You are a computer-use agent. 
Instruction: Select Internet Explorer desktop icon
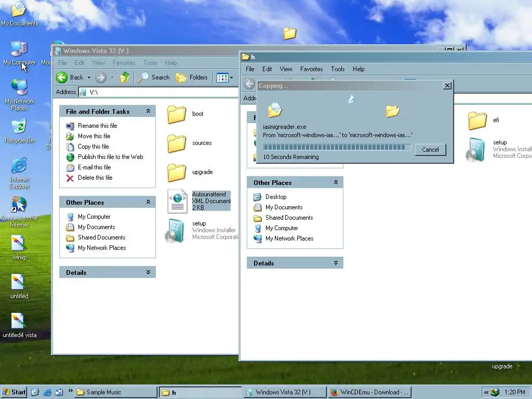pos(19,173)
